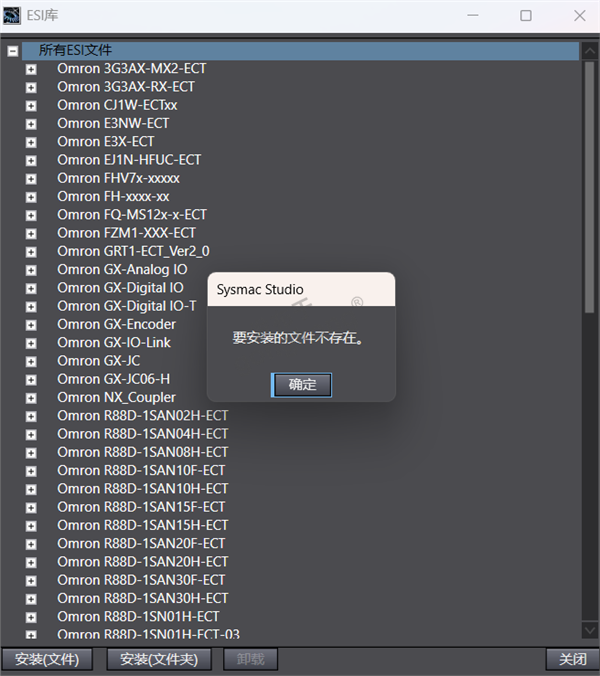Select the Omron R88D-1SAN02H-ECT entry
This screenshot has width=600, height=676.
[x=143, y=416]
